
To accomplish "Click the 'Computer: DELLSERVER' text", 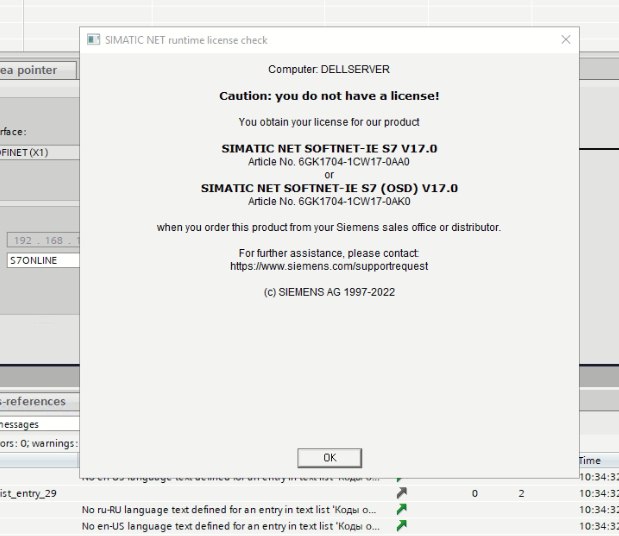I will tap(329, 69).
